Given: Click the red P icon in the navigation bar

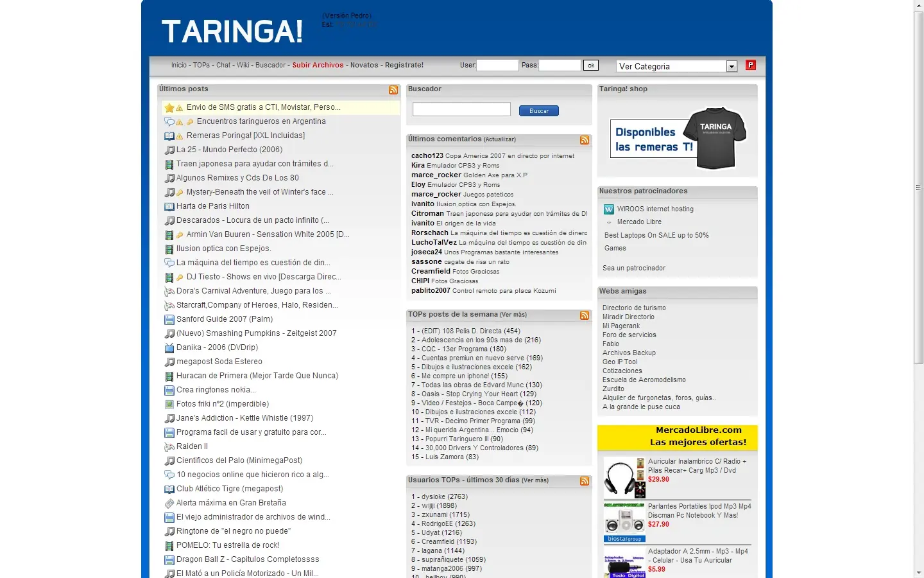Looking at the screenshot, I should click(x=751, y=65).
